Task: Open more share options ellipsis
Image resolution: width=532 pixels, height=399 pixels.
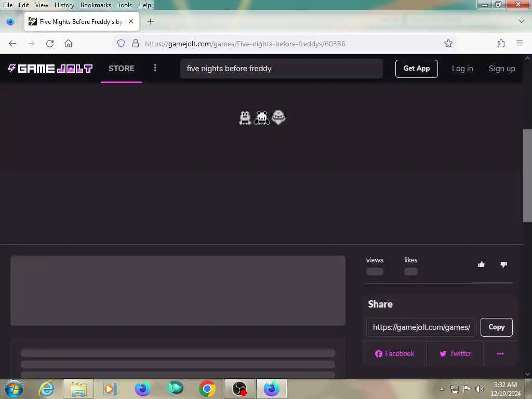Action: 500,353
